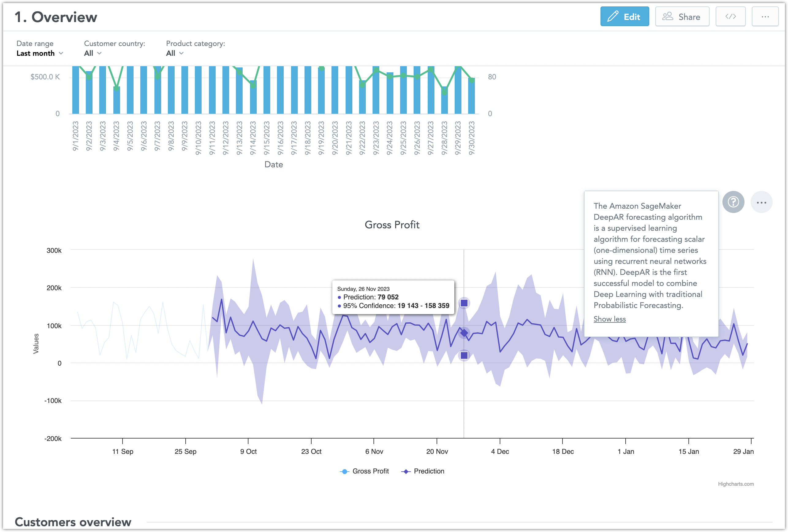Screen dimensions: 788x532
Task: Click the Edit pencil icon
Action: coord(612,16)
